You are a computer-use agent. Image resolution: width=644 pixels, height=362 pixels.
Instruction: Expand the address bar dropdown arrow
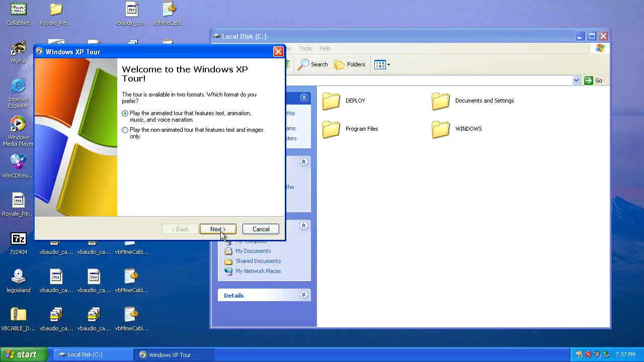point(577,80)
